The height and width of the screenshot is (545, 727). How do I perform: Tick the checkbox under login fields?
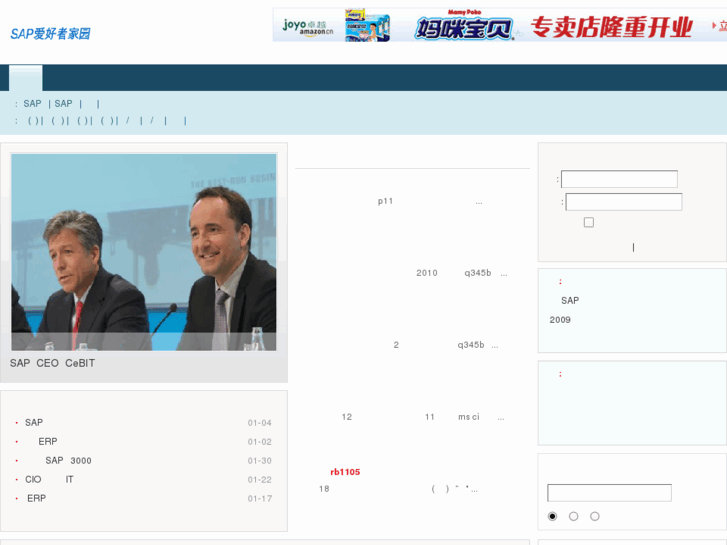coord(589,222)
